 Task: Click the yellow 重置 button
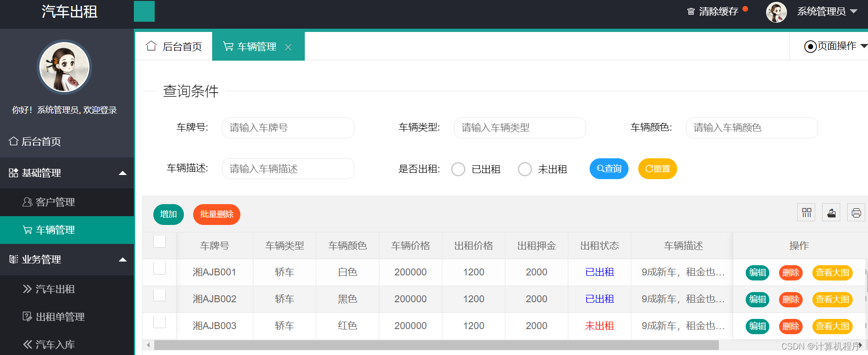(658, 168)
